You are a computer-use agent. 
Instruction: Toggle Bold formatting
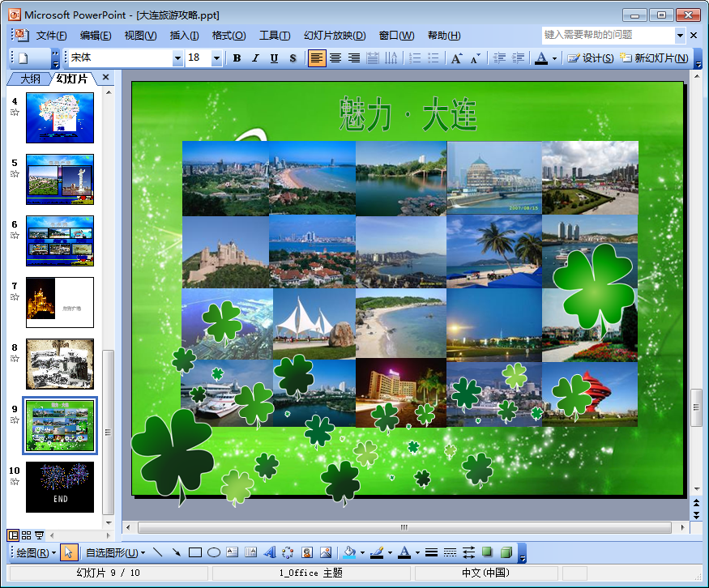tap(237, 58)
